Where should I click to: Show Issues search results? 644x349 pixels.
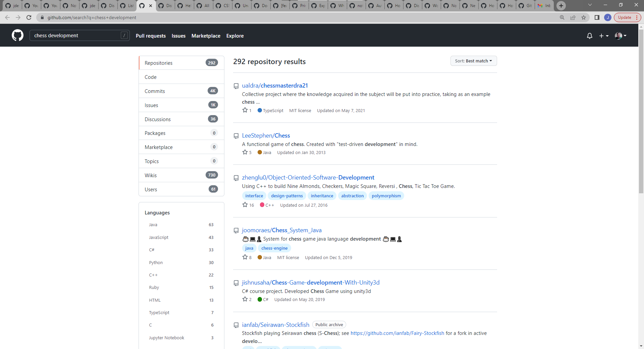click(181, 105)
